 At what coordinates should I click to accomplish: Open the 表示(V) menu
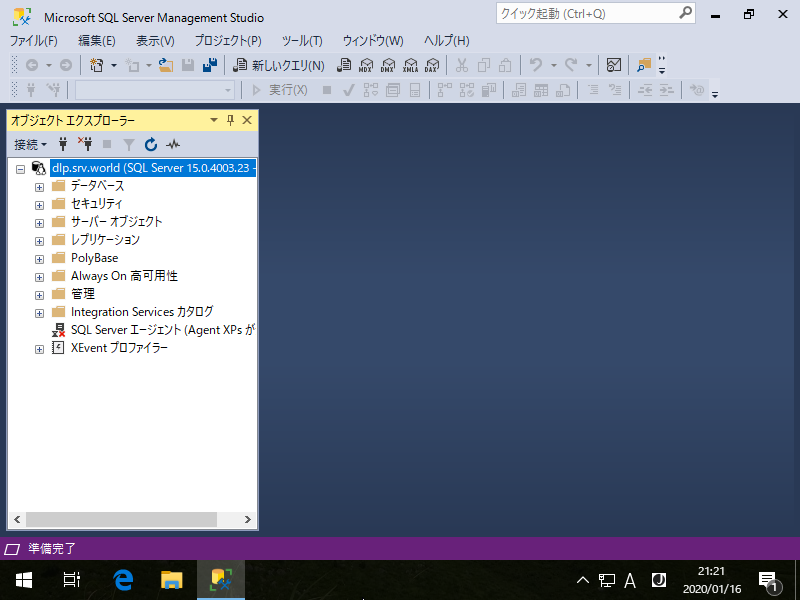click(155, 41)
